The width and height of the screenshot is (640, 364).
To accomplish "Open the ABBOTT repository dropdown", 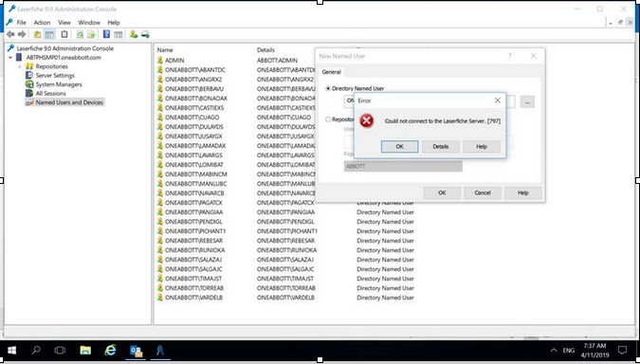I will (403, 167).
